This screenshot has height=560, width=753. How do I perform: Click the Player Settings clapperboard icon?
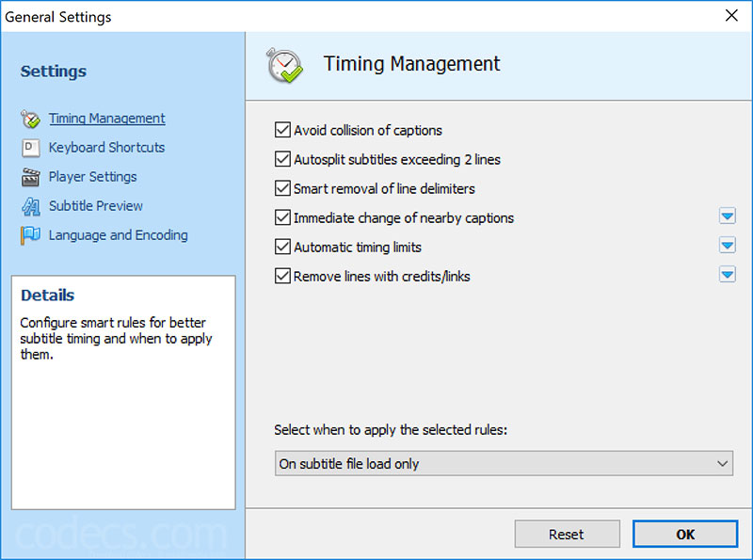(30, 177)
